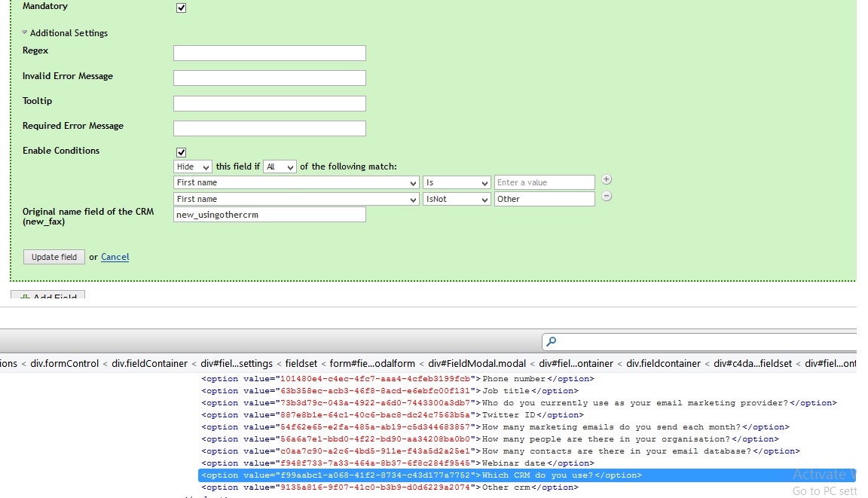Click the partially visible Add Field button
868x498 pixels.
(x=48, y=295)
